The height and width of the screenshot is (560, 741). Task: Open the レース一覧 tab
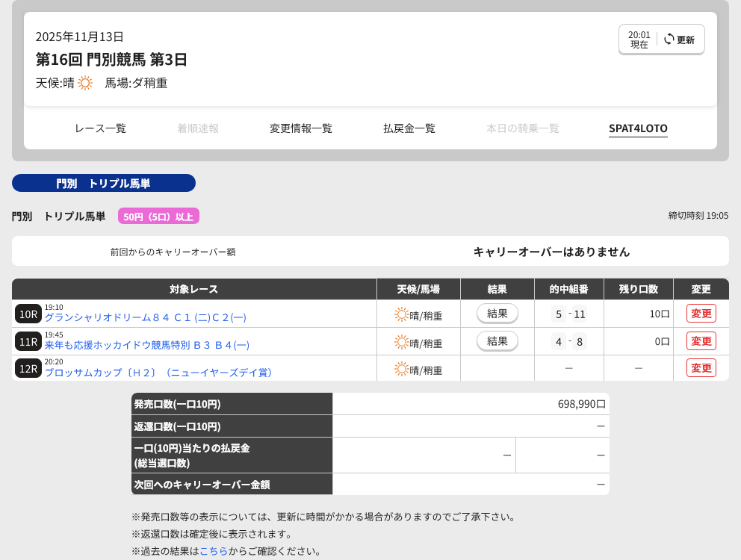click(100, 128)
